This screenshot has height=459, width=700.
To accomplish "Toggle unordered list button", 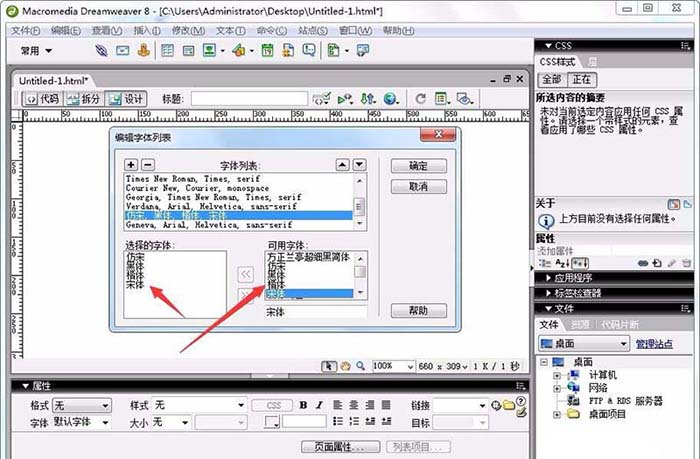I will [x=338, y=421].
